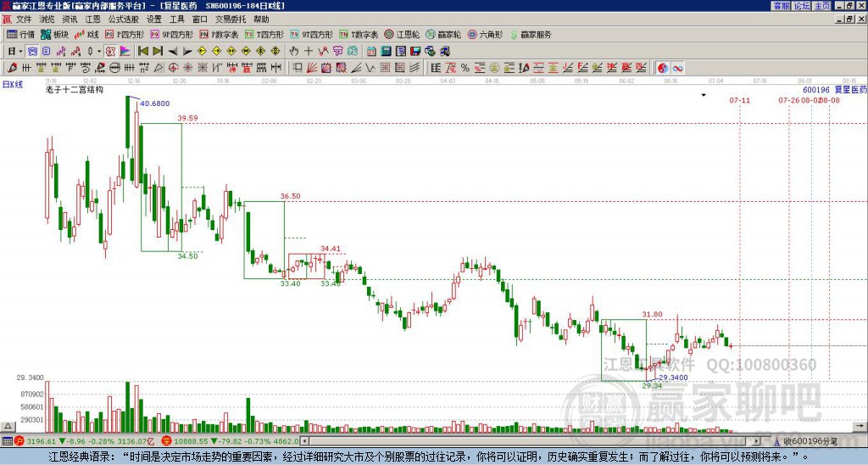
Task: Click the horizontal scrollbar left arrow
Action: coord(304,441)
